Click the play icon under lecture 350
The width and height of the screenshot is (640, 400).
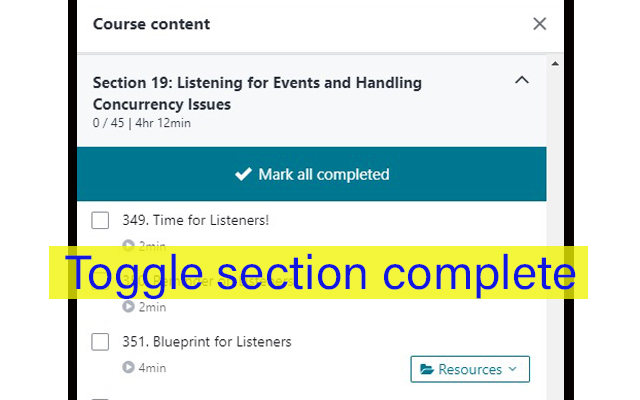click(x=128, y=307)
